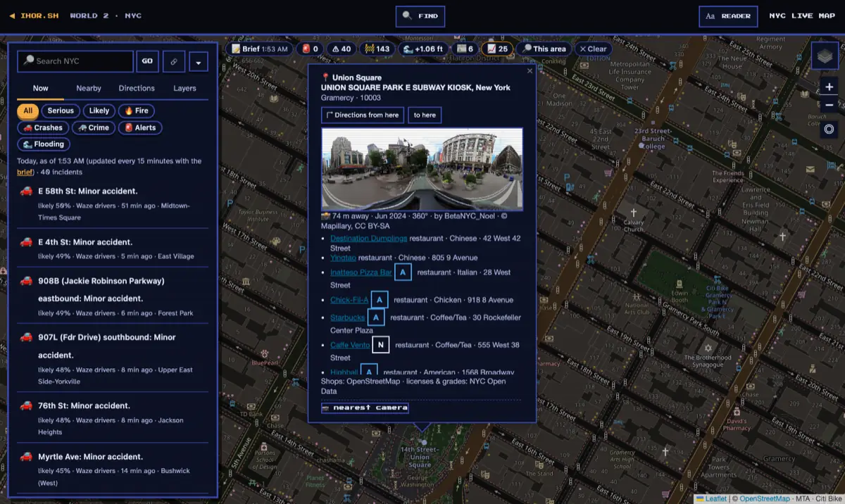Screen dimensions: 845x504
Task: Toggle the Crashes incident filter
Action: coord(43,127)
